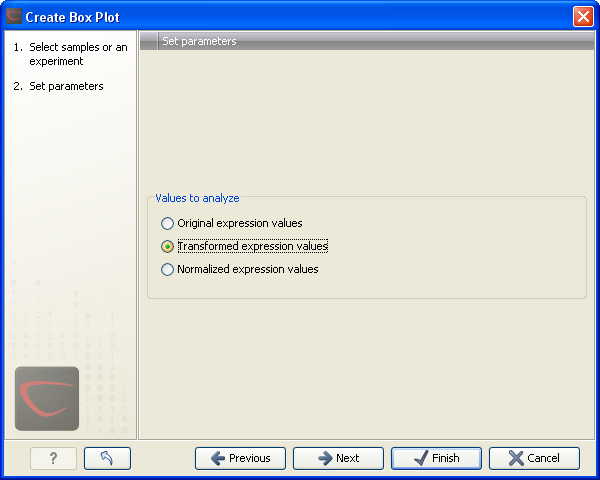Click the reset arrow button beside help
This screenshot has height=480, width=600.
(x=107, y=458)
